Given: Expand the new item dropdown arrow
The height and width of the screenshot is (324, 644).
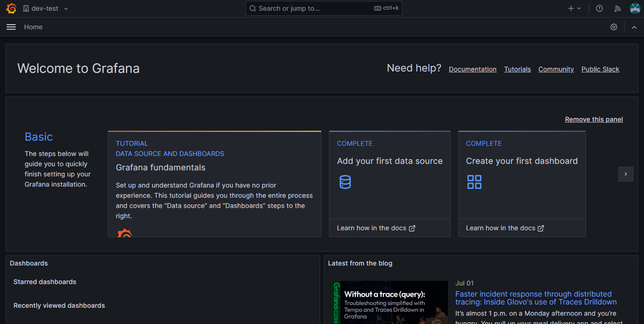Looking at the screenshot, I should tap(579, 8).
